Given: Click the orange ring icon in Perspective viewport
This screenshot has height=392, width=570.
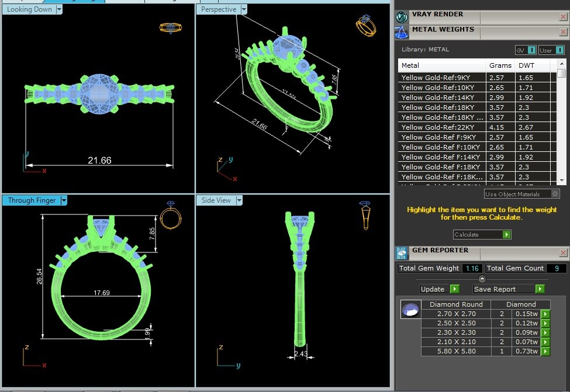Looking at the screenshot, I should pyautogui.click(x=364, y=26).
